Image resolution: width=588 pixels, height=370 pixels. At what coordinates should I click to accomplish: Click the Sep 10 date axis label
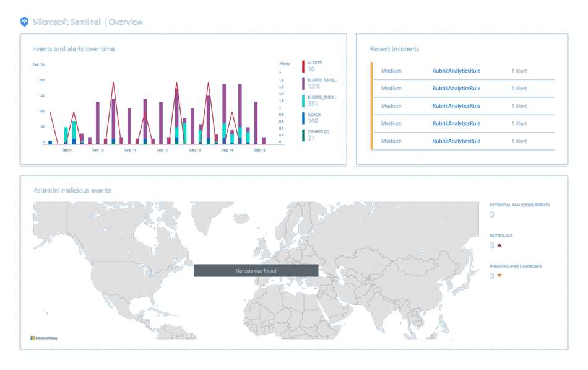98,150
